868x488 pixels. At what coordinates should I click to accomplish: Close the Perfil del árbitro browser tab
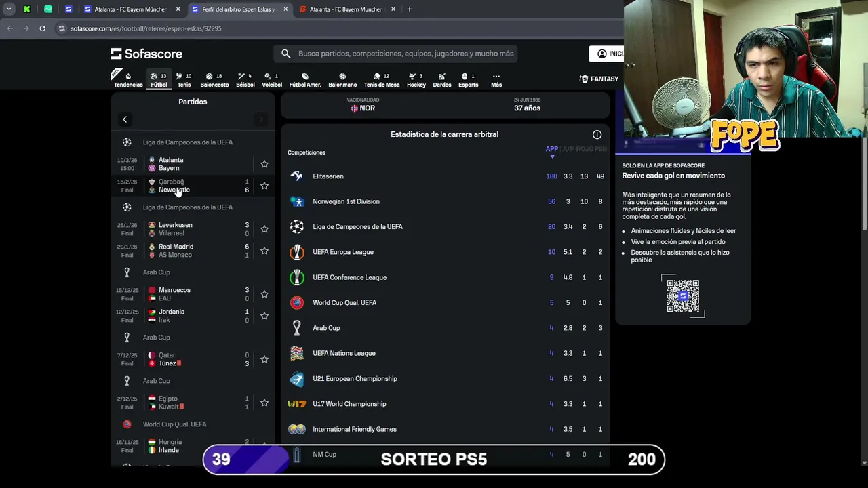[x=285, y=9]
